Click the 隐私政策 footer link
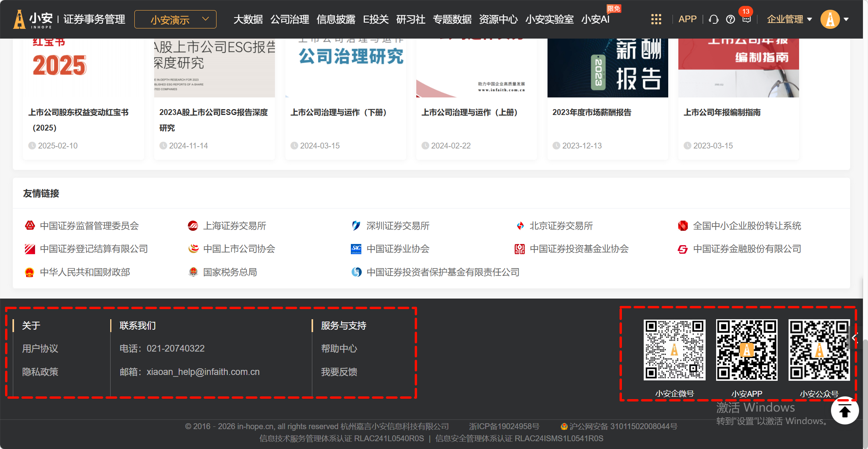 coord(40,372)
